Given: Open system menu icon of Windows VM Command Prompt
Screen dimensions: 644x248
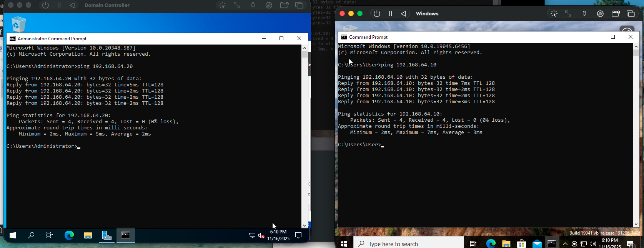Looking at the screenshot, I should click(x=344, y=37).
